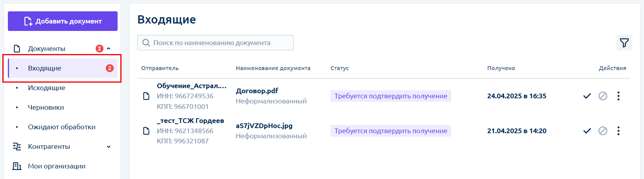The width and height of the screenshot is (644, 179).
Task: Reject icon for aS7jVZDpHoc.jpg row
Action: (603, 131)
